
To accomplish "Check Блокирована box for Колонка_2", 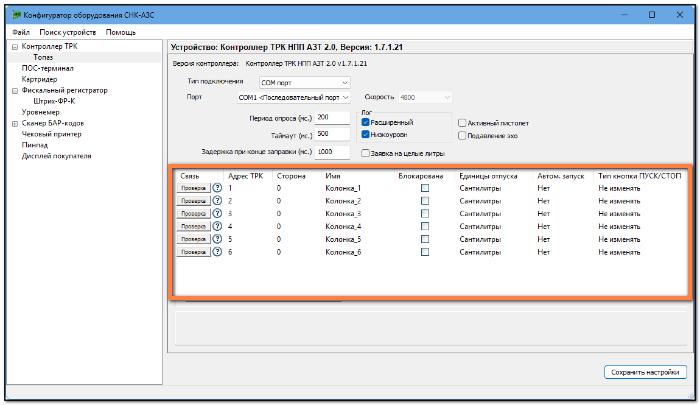I will pos(425,201).
